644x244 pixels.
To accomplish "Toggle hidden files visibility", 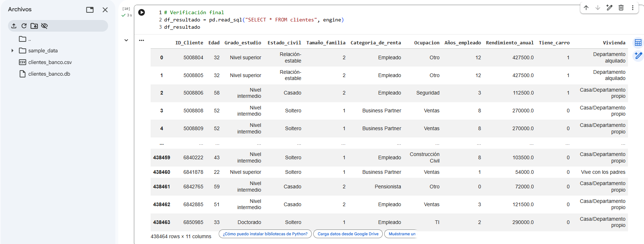I will (44, 26).
